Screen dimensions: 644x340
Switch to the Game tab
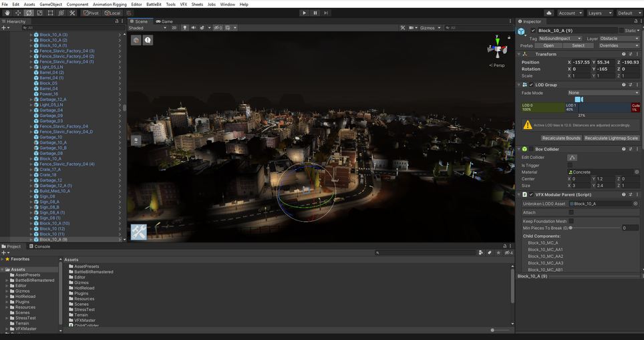tap(164, 21)
